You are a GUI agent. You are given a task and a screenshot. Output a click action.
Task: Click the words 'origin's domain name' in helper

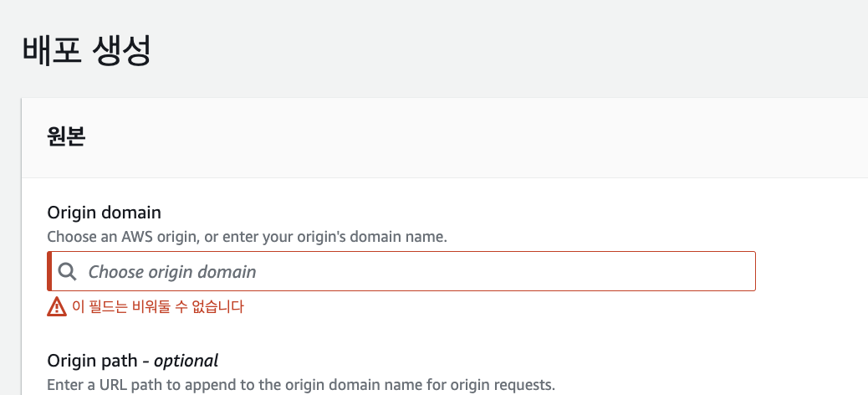click(381, 237)
